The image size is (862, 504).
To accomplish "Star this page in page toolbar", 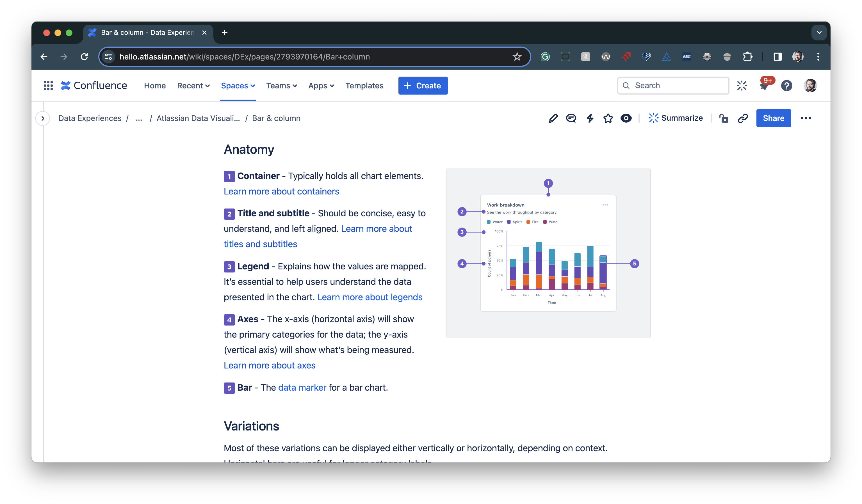I will (x=608, y=118).
